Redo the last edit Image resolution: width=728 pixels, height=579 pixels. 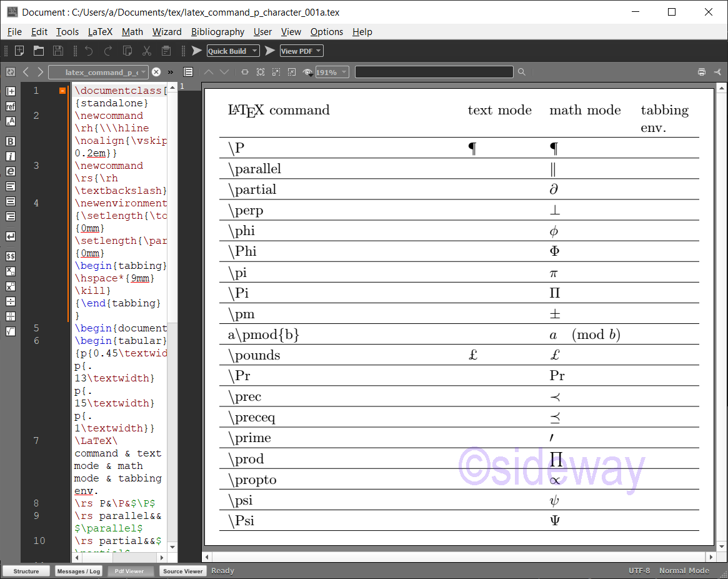[x=108, y=51]
